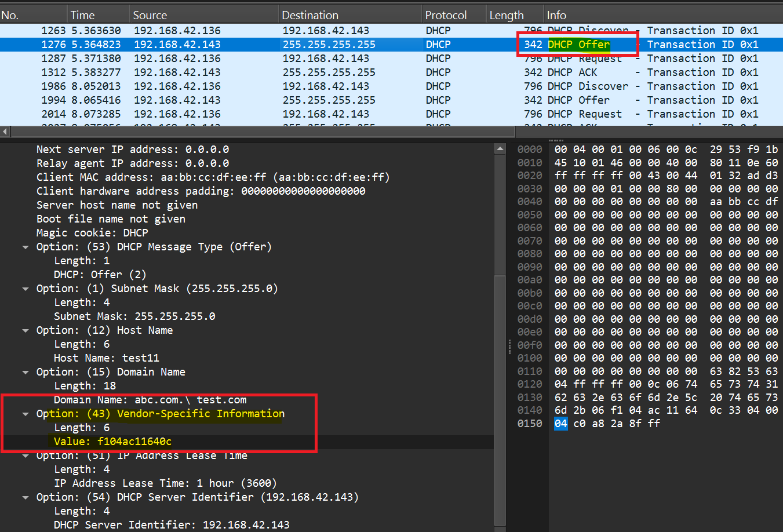Collapse the Option (53) DHCP Message Type expander
Image resolution: width=783 pixels, height=532 pixels.
point(26,246)
